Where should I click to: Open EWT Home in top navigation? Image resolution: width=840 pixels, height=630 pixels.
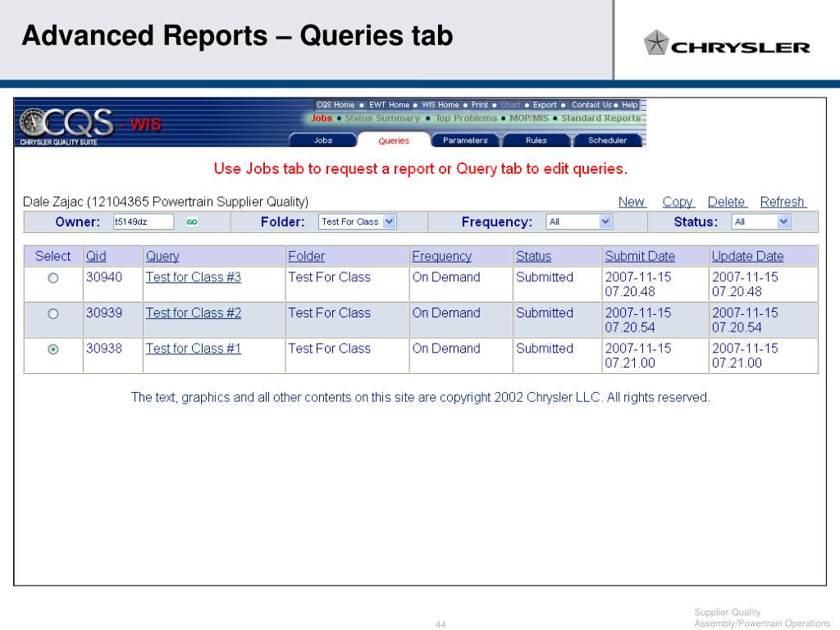pos(389,105)
